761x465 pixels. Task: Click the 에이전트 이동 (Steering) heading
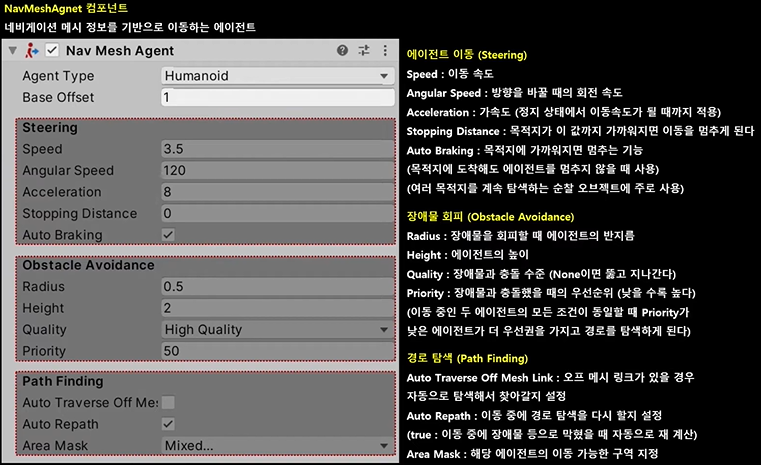point(466,54)
